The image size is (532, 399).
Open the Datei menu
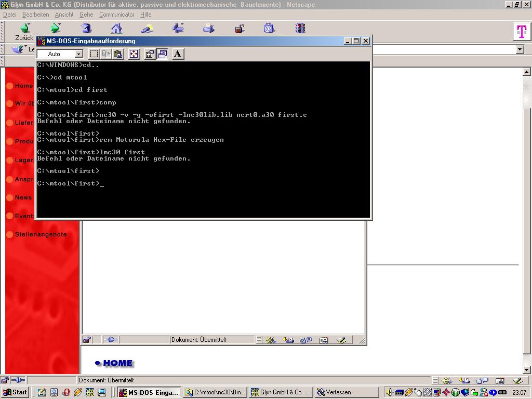(10, 15)
